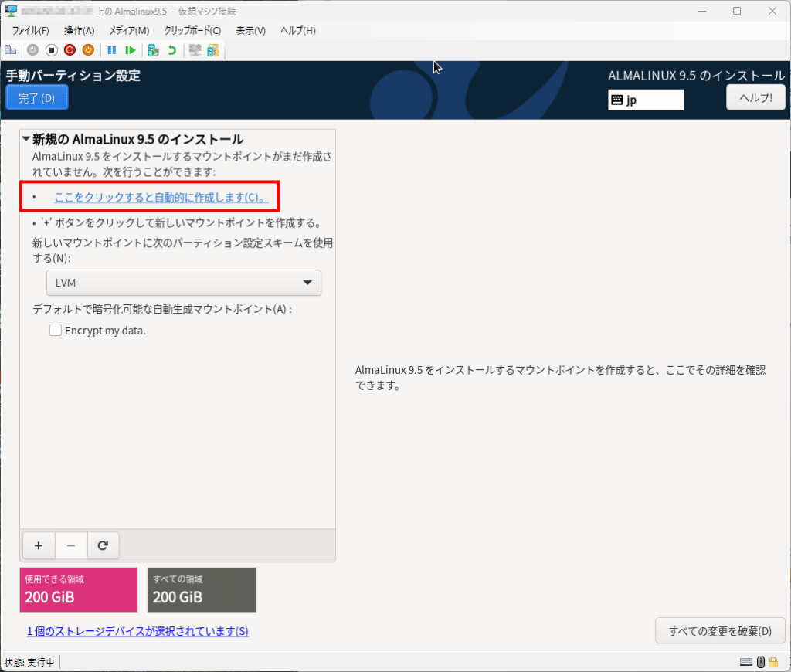This screenshot has height=672, width=791.
Task: Enable the 'Encrypt my data.' checkbox
Action: click(x=56, y=330)
